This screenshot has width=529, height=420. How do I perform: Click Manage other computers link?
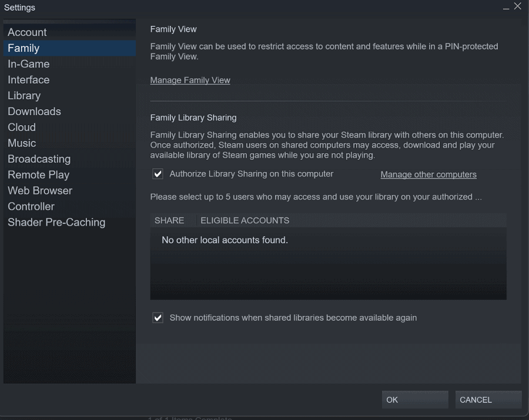coord(428,174)
